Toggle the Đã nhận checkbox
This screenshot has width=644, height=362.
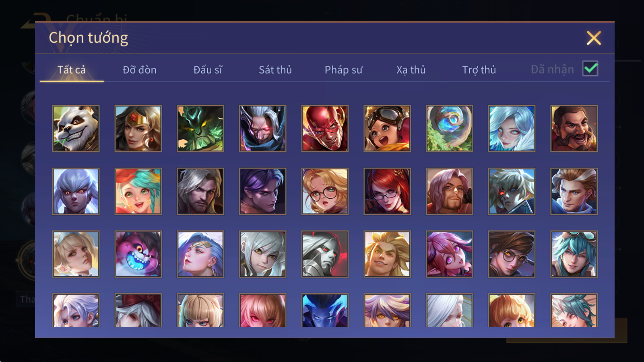coord(590,69)
